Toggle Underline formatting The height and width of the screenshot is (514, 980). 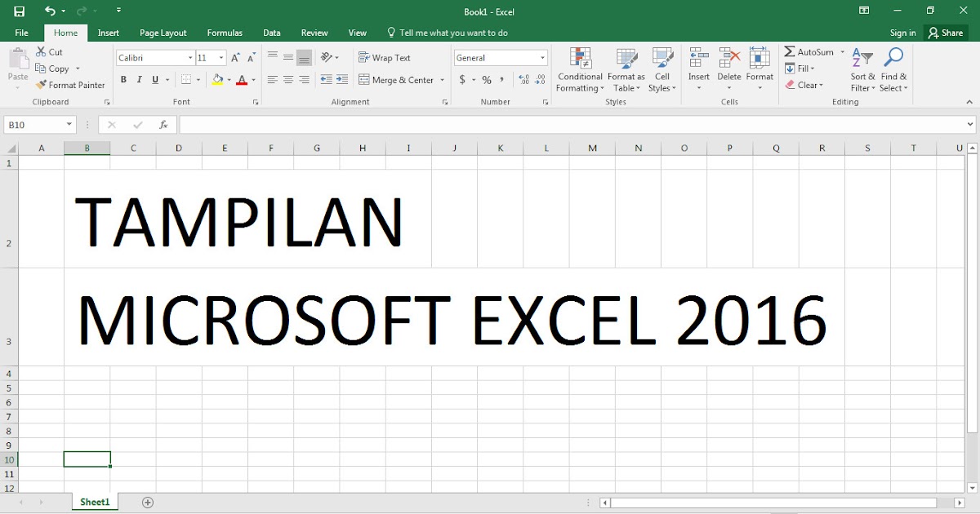[x=155, y=80]
